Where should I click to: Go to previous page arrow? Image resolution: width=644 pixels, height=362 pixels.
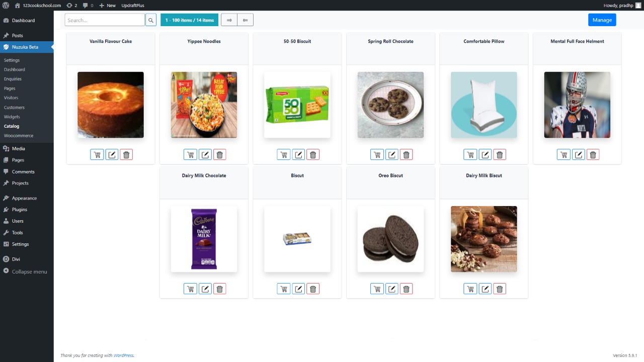coord(245,20)
